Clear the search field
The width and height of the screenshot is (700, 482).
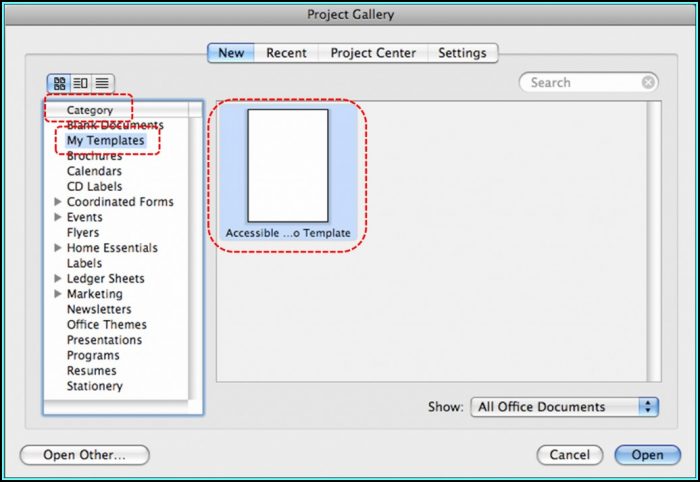(x=648, y=83)
